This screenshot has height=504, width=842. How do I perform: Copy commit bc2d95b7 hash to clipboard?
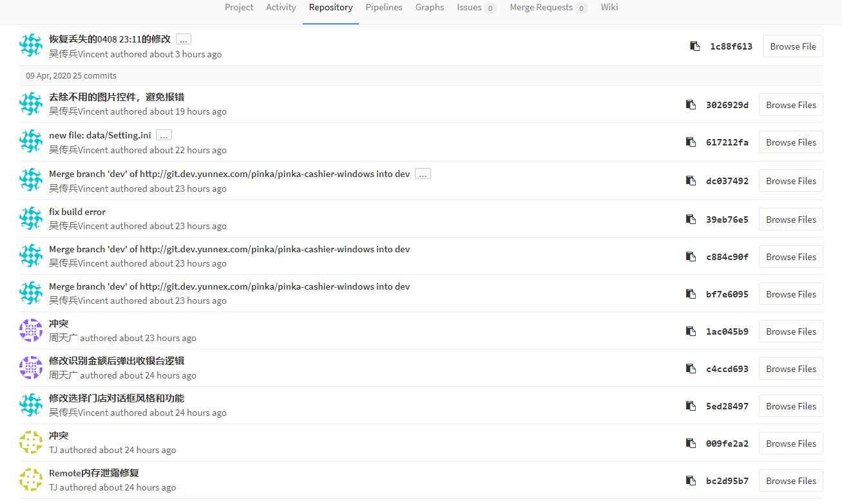click(691, 481)
